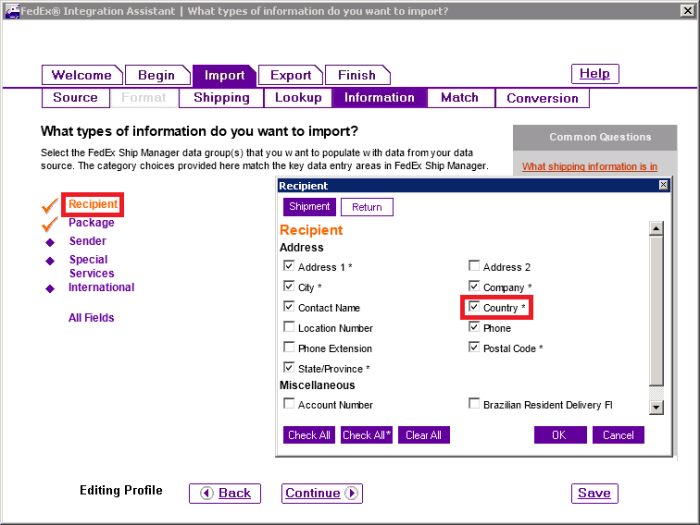Open the Special Services data group

click(92, 267)
